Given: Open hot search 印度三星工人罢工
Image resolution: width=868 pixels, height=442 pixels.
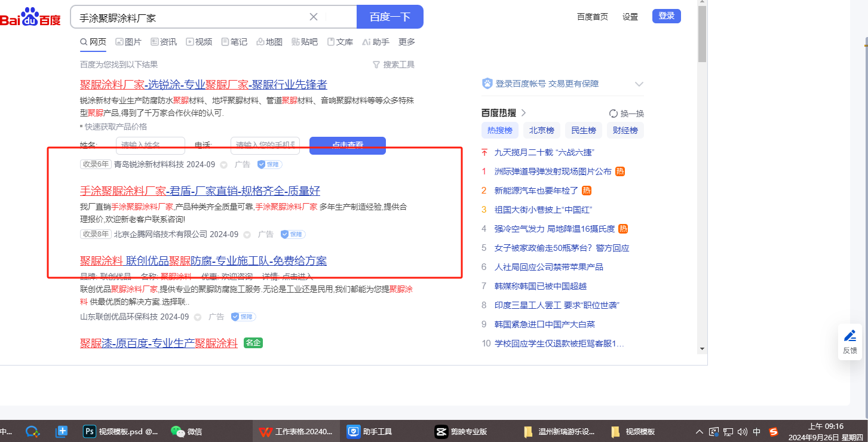Looking at the screenshot, I should click(557, 305).
